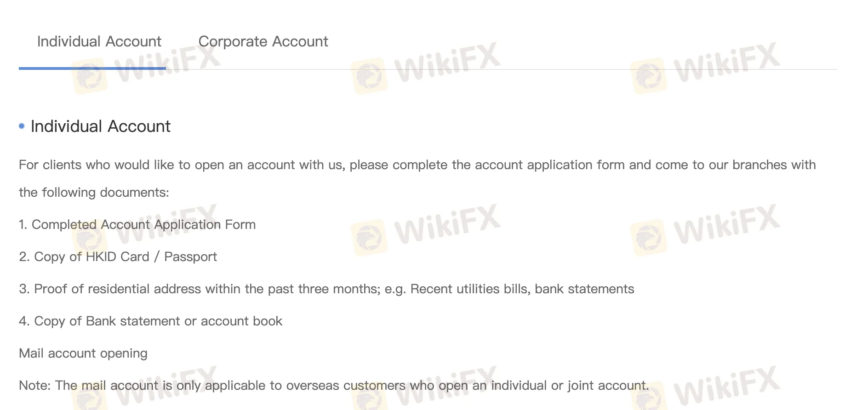
Task: Click the Individual Account section heading
Action: point(101,126)
